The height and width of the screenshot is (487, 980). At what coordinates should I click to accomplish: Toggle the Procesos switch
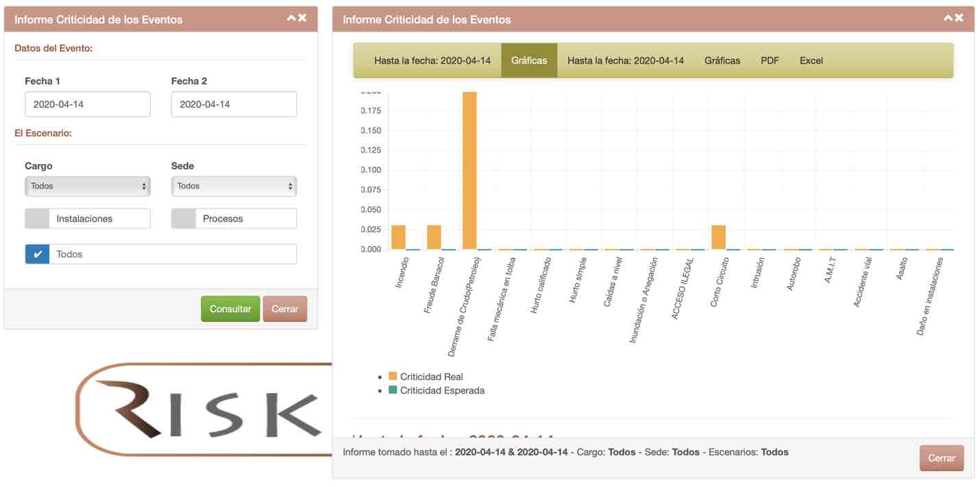[x=184, y=219]
